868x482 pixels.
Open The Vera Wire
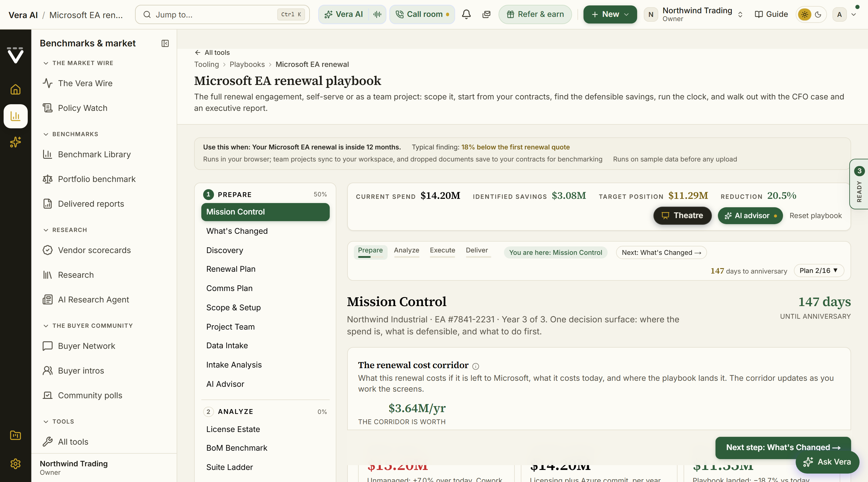coord(104,83)
